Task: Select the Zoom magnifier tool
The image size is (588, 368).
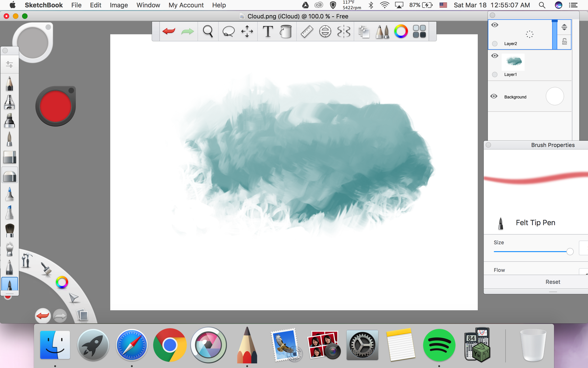Action: point(208,31)
